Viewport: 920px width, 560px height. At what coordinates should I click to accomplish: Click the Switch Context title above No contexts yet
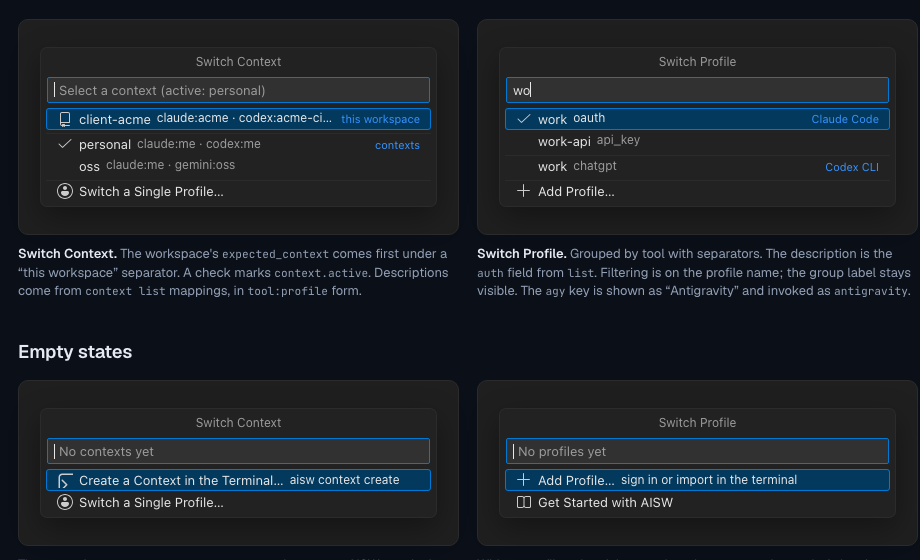(x=238, y=423)
